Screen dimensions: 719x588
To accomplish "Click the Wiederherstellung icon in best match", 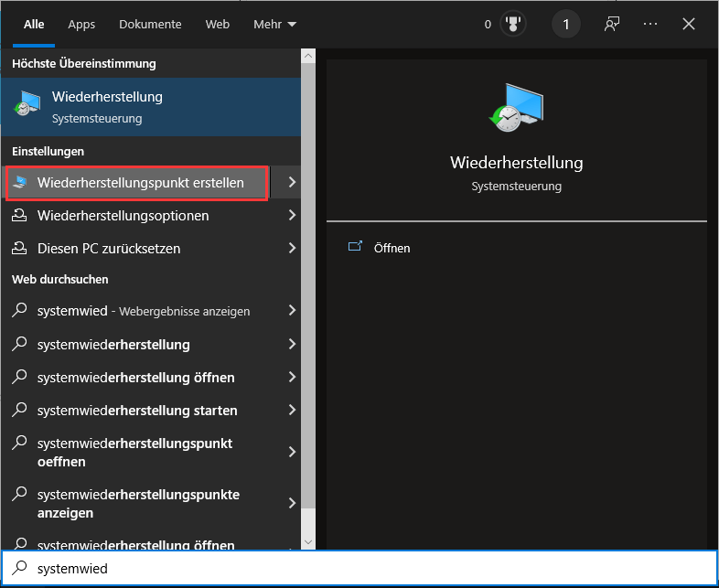I will [x=27, y=105].
